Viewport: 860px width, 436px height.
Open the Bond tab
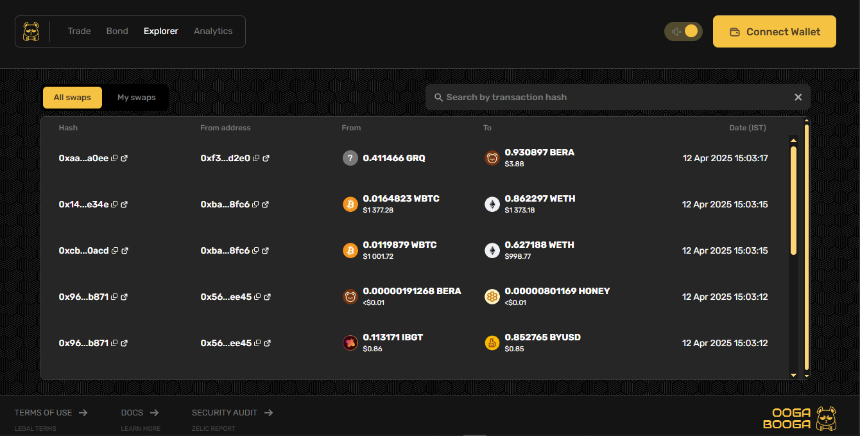[117, 31]
